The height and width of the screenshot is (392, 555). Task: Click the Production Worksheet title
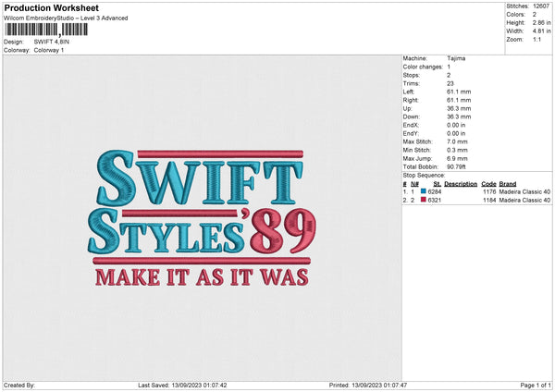[x=52, y=8]
